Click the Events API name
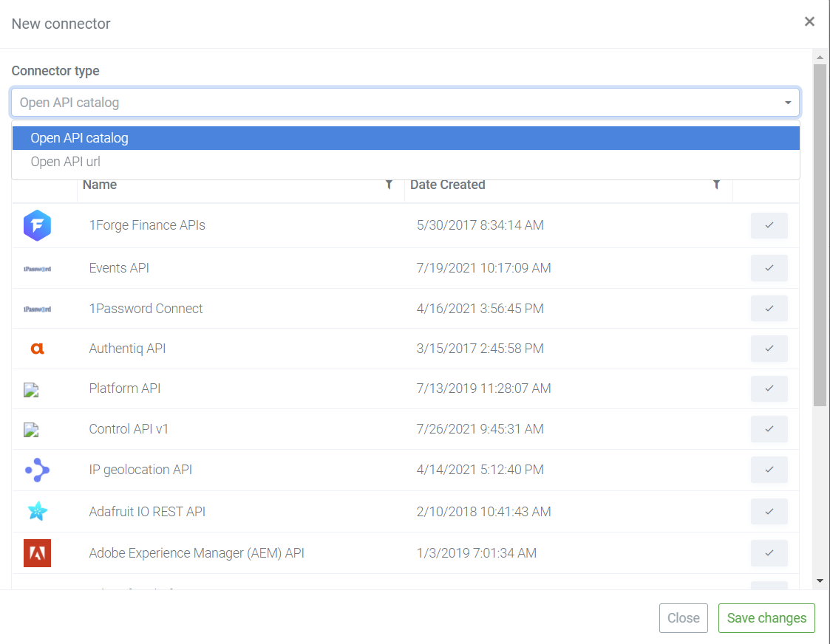 (119, 268)
